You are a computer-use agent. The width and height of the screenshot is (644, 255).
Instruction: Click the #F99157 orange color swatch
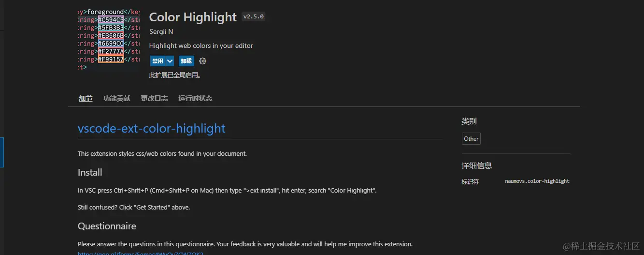pos(111,60)
